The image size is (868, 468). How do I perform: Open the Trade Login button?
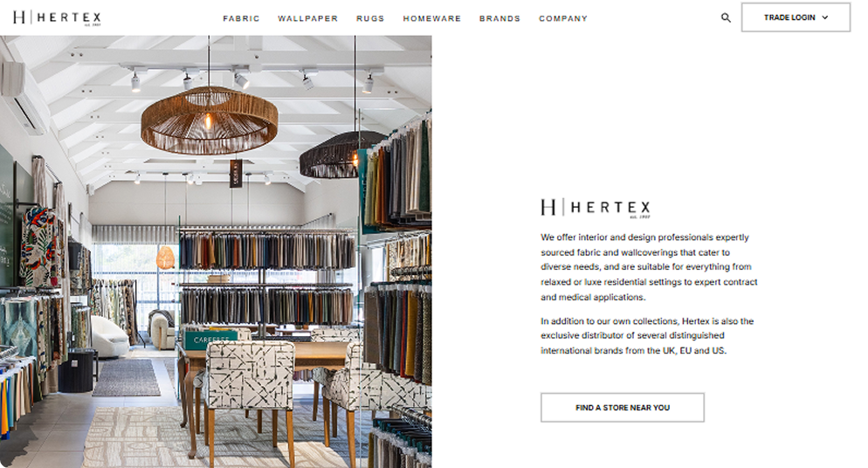796,17
